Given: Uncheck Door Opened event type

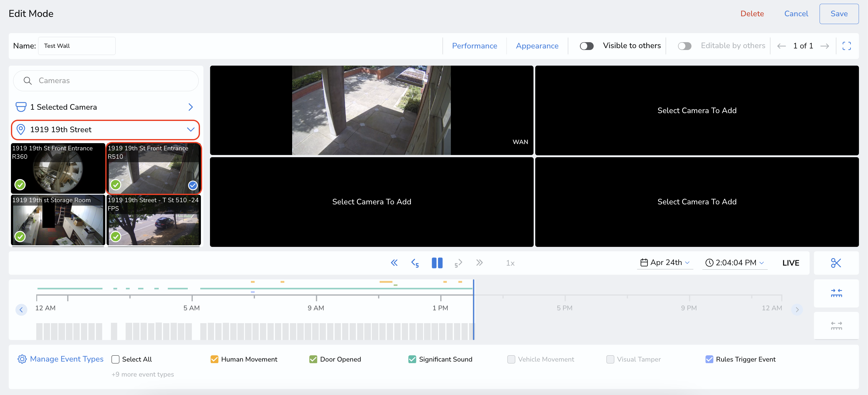Looking at the screenshot, I should pos(313,359).
